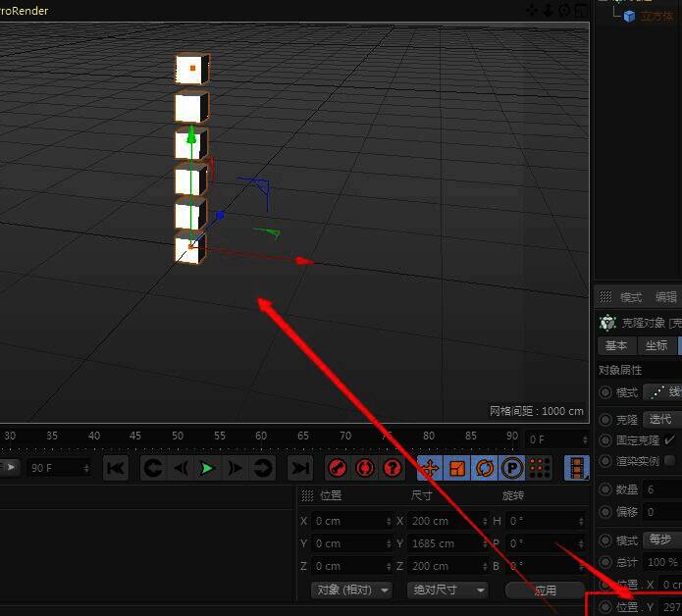Enable the 渲染实例 checkbox
Image resolution: width=682 pixels, height=616 pixels.
coord(669,460)
